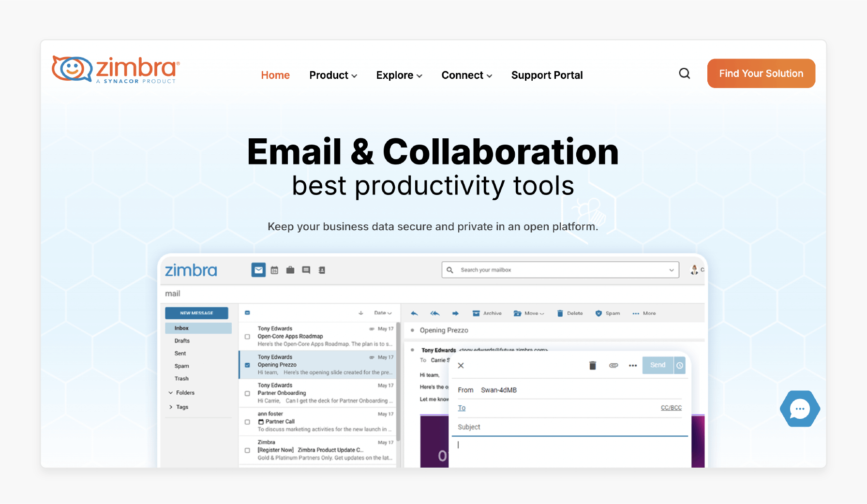Open the Connect dropdown menu
Image resolution: width=867 pixels, height=504 pixels.
coord(467,75)
